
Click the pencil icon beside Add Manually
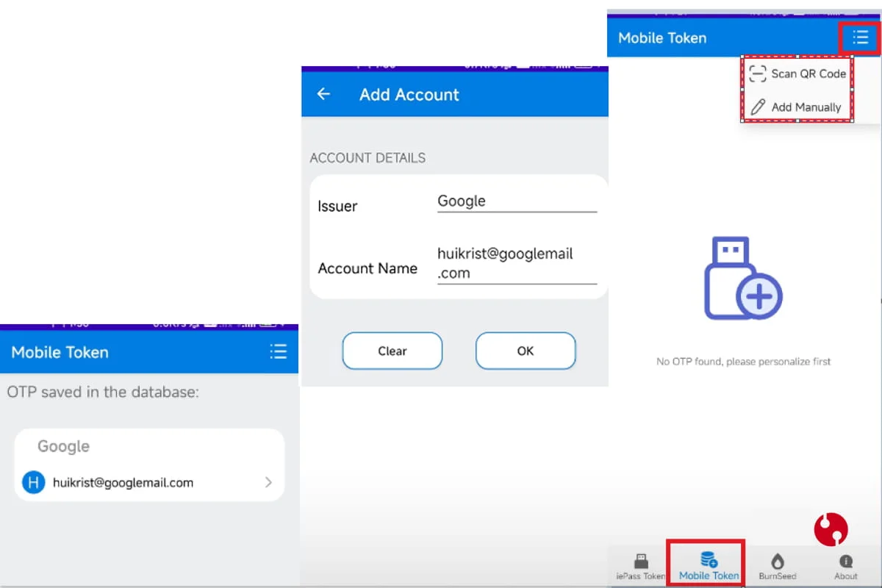757,107
